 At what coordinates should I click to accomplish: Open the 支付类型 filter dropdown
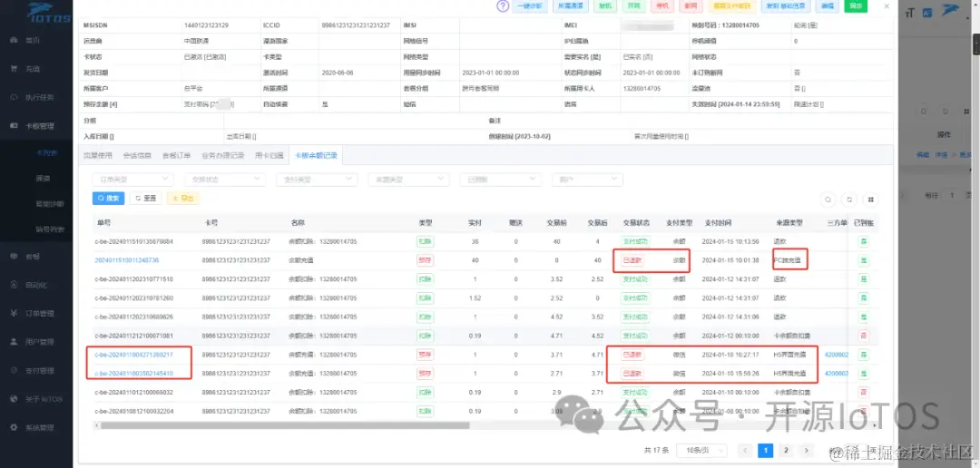point(317,180)
